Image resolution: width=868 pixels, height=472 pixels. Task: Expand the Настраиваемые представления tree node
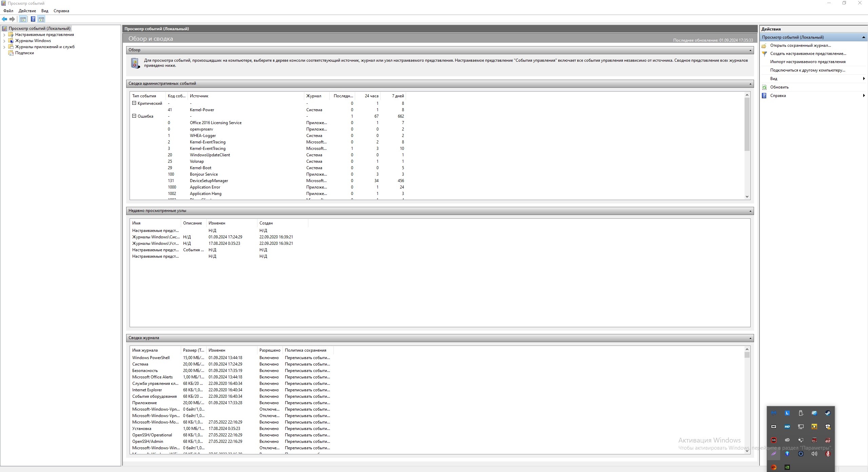pos(4,35)
